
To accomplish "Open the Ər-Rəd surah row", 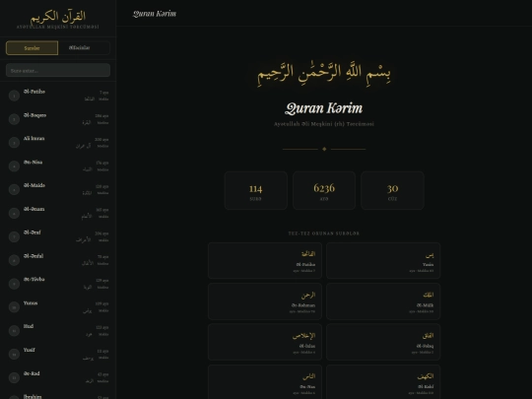I will pos(58,377).
